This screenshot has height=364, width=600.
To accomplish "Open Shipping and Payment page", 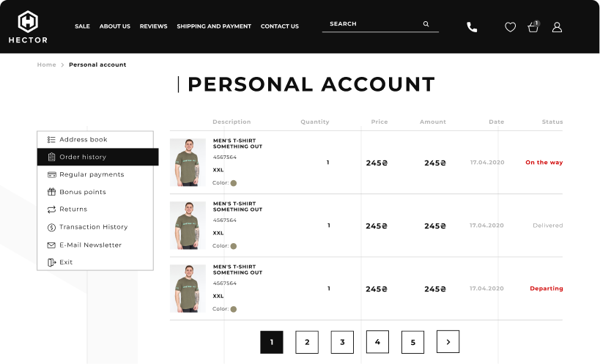I will [214, 26].
